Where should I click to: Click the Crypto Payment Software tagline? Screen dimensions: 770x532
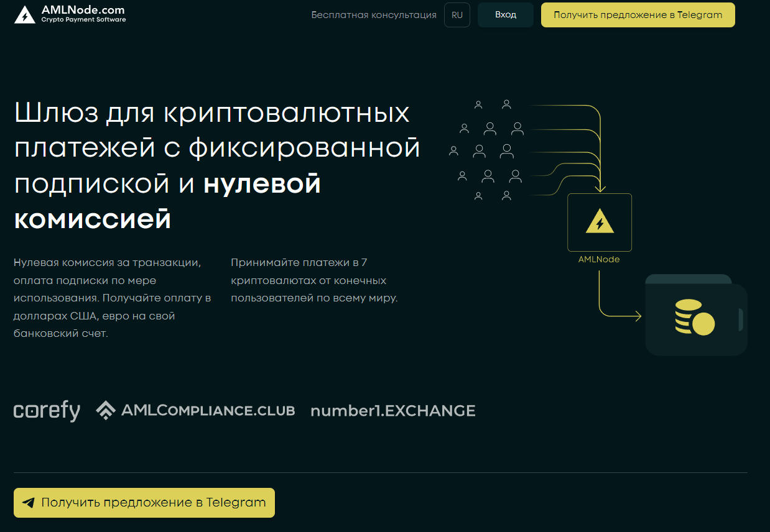point(83,20)
